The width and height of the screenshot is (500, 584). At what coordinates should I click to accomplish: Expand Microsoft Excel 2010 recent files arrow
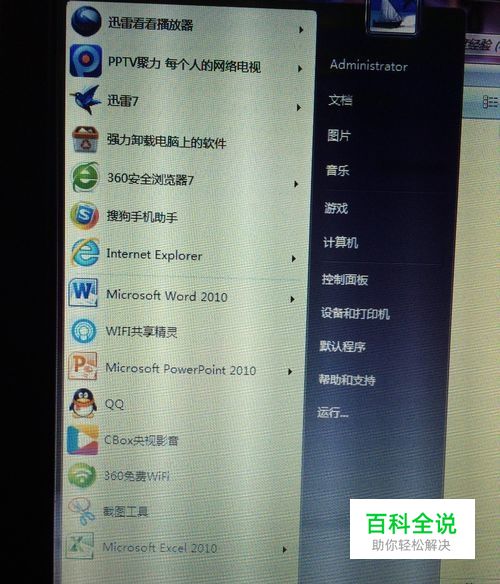coord(285,549)
